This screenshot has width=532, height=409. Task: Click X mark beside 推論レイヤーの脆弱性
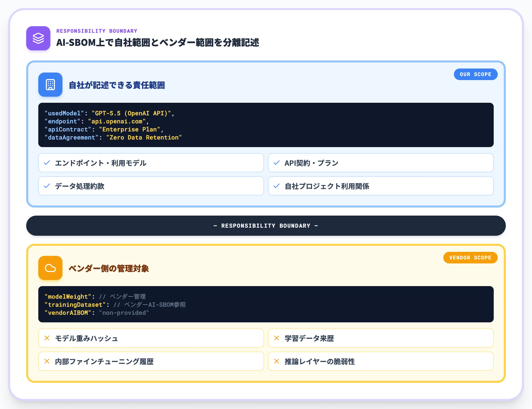(x=277, y=361)
